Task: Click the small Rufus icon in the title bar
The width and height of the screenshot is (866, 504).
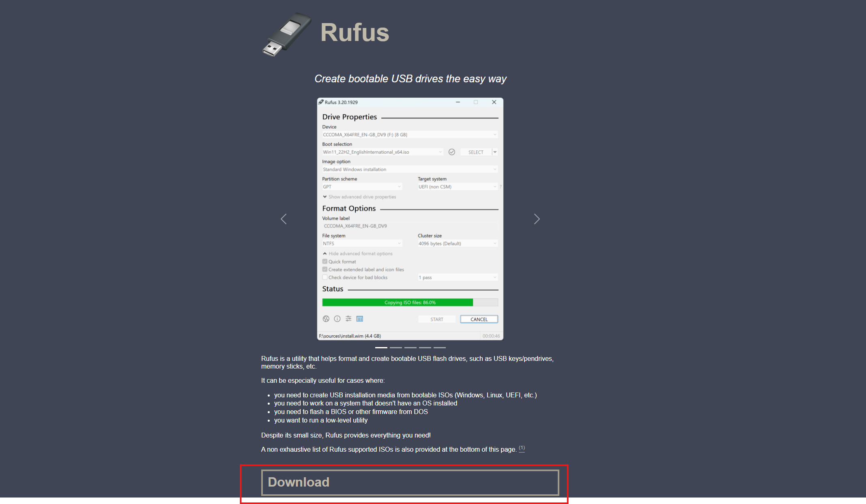Action: pyautogui.click(x=321, y=102)
